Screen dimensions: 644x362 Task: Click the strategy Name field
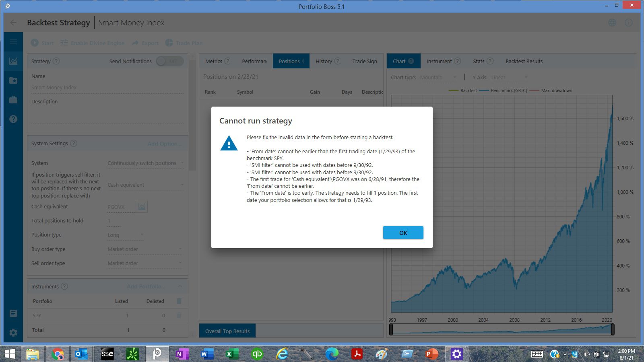tap(107, 88)
